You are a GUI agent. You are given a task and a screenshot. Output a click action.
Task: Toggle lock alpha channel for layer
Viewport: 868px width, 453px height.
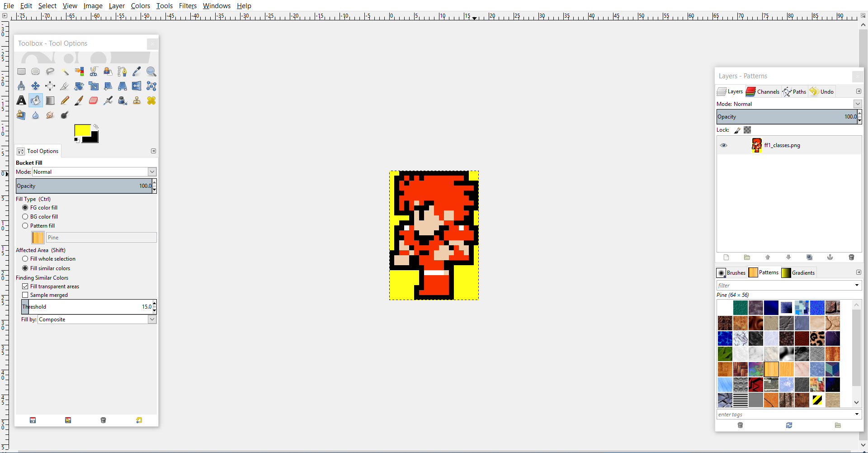coord(747,130)
